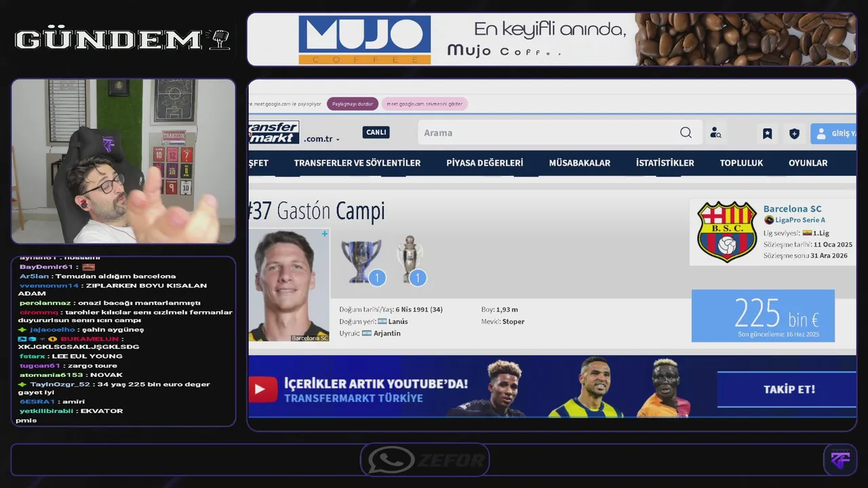868x488 pixels.
Task: Click the Argentina flag next to Lanús
Action: point(382,321)
